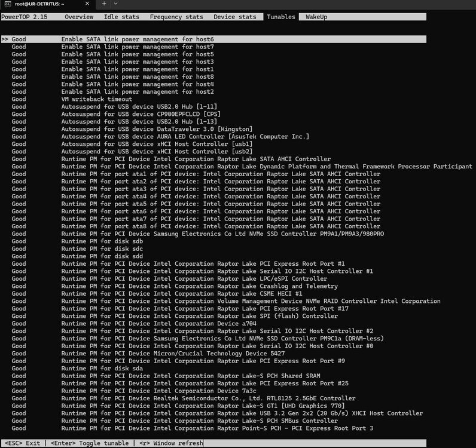
Task: Select Runtime PM for PCI Express Root Port #17
Action: (x=180, y=308)
